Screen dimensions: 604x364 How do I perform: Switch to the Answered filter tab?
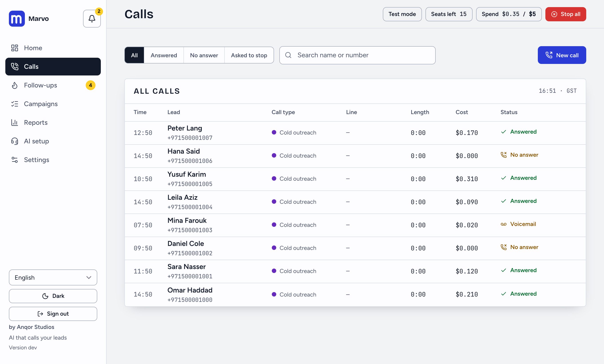[x=164, y=55]
